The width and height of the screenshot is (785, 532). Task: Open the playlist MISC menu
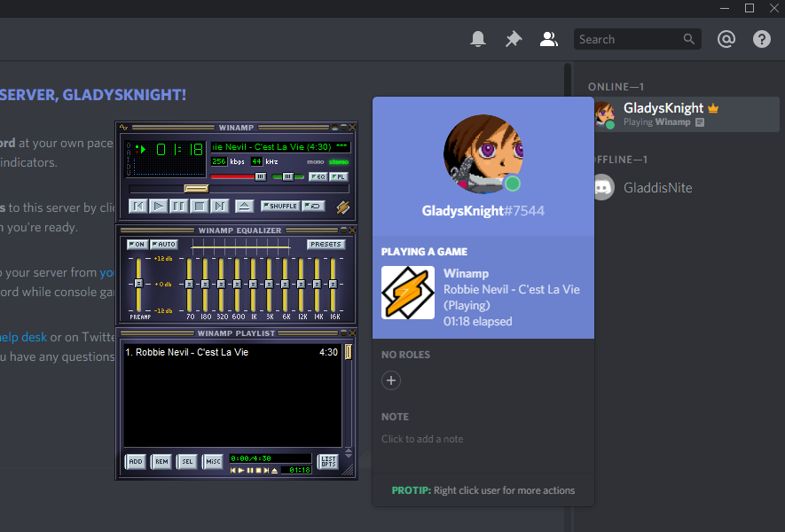(x=213, y=461)
